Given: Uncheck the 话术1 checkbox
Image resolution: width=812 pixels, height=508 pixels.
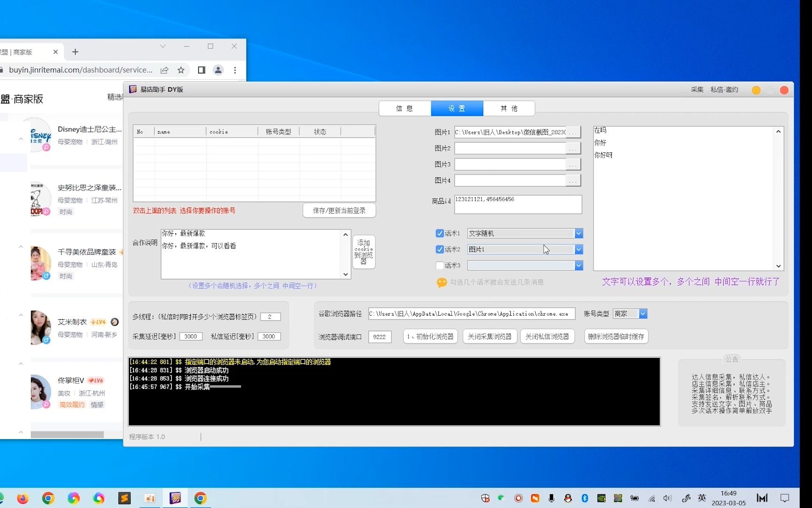Looking at the screenshot, I should pyautogui.click(x=440, y=233).
